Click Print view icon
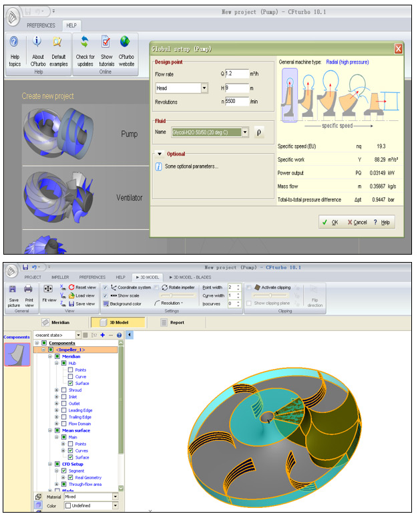 [29, 289]
